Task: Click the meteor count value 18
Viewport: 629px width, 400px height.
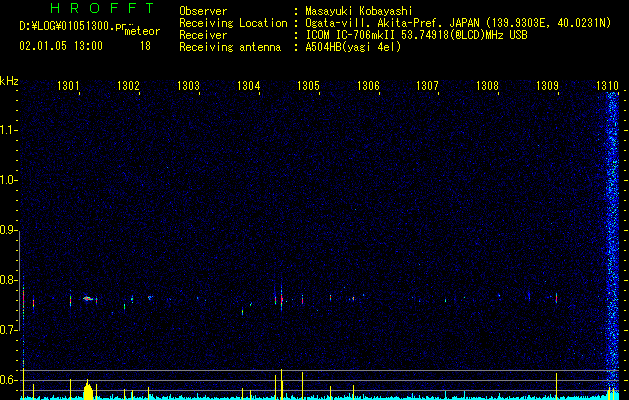Action: click(145, 46)
